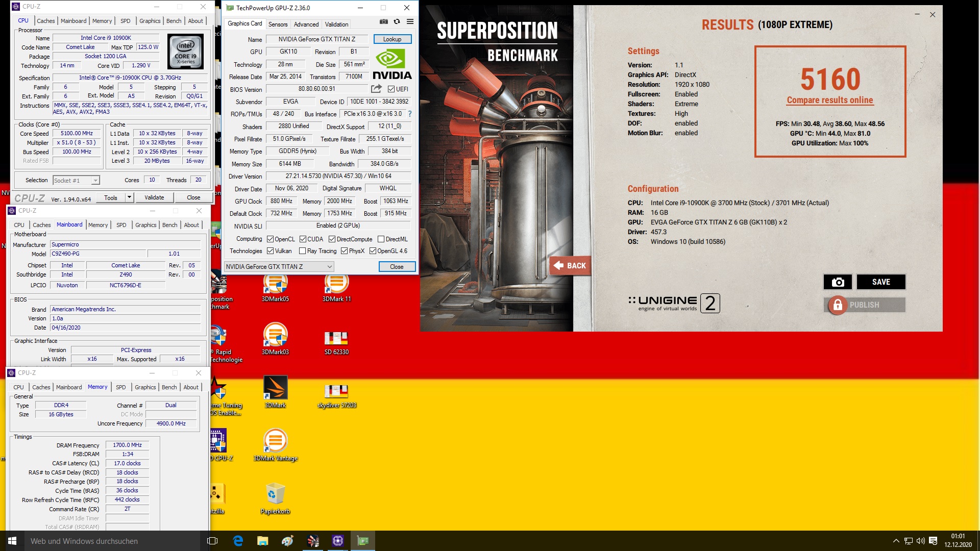The image size is (980, 551).
Task: Click the BIOS share/export icon in GPU-Z
Action: (x=376, y=89)
